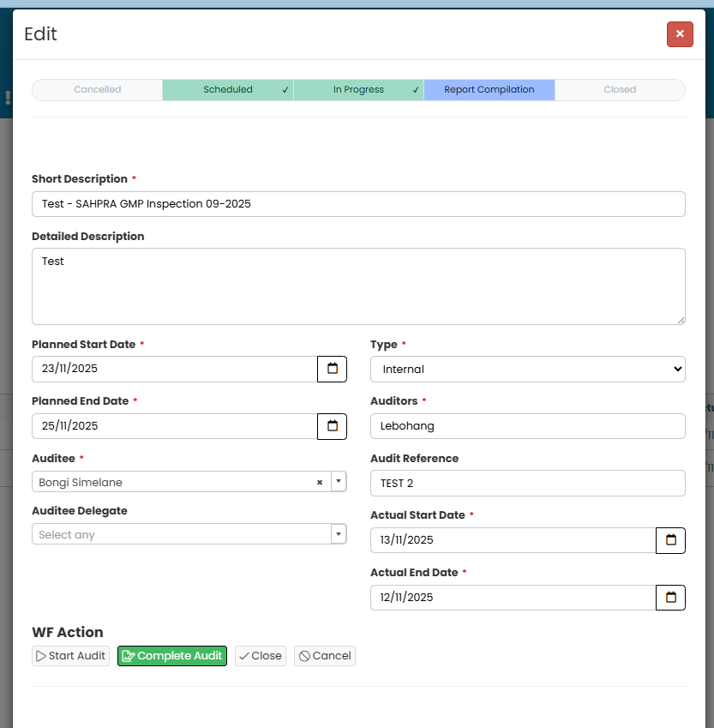The height and width of the screenshot is (728, 714).
Task: Click the Start Audit workflow button
Action: point(70,656)
